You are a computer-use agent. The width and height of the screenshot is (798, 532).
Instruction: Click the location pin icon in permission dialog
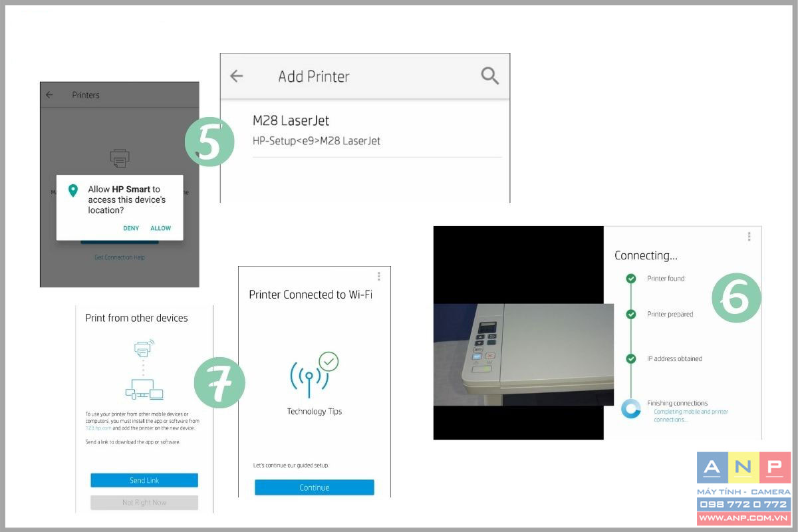pyautogui.click(x=73, y=192)
